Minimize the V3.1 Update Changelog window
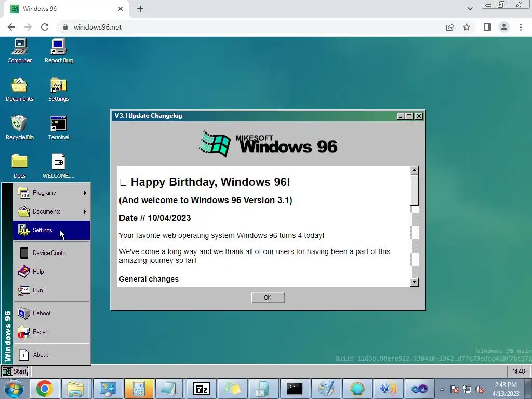The image size is (532, 399). (x=401, y=116)
